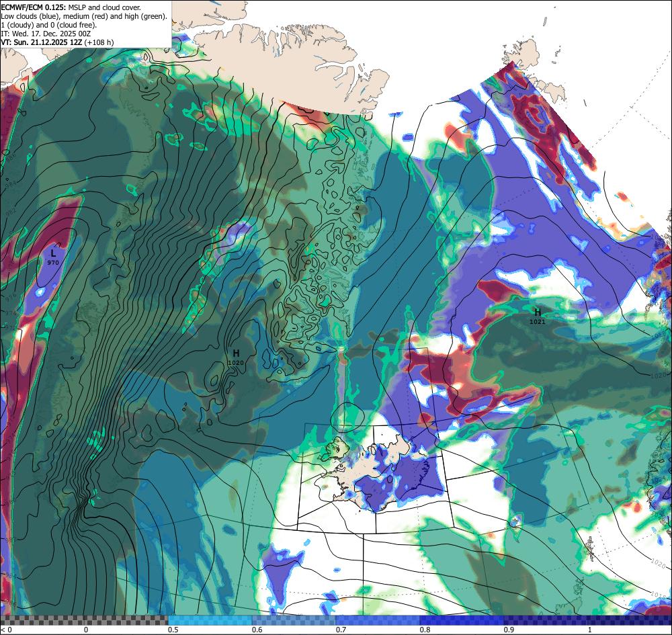Select the 0.6–0.7 legend color swatch
672x635 pixels.
294,620
